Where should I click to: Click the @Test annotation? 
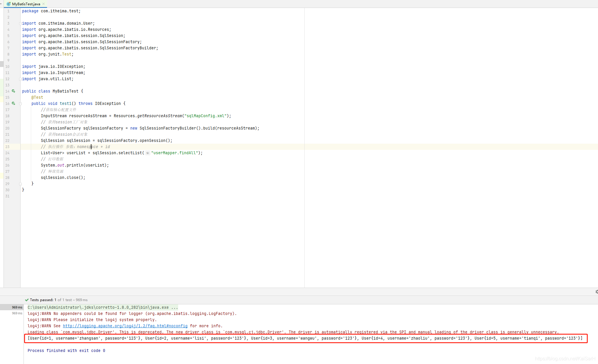[37, 97]
